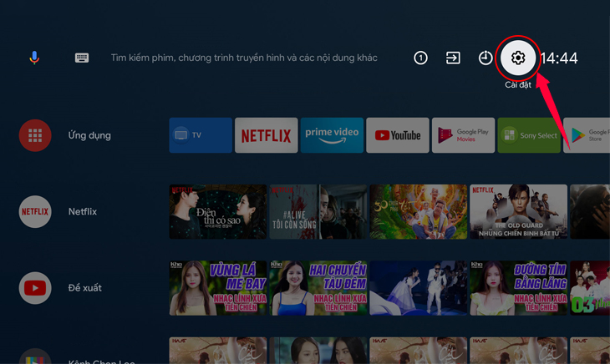
Task: Launch the Netflix app tile
Action: pyautogui.click(x=266, y=135)
